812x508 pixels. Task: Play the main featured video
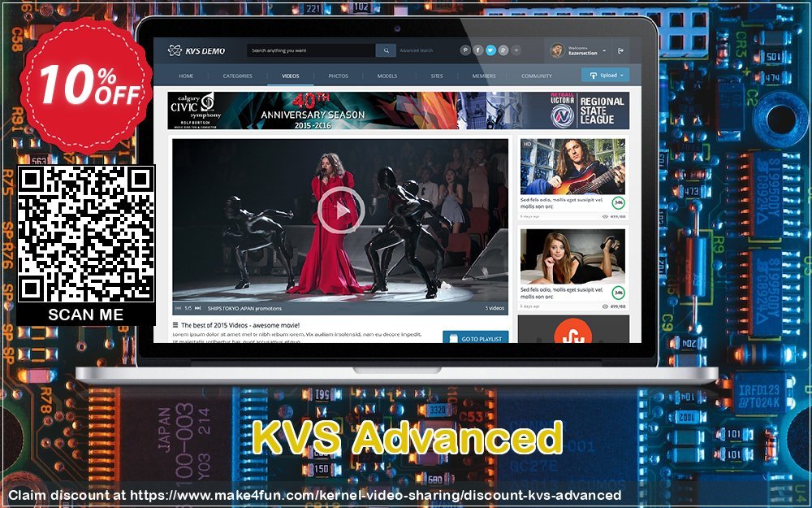click(x=341, y=211)
